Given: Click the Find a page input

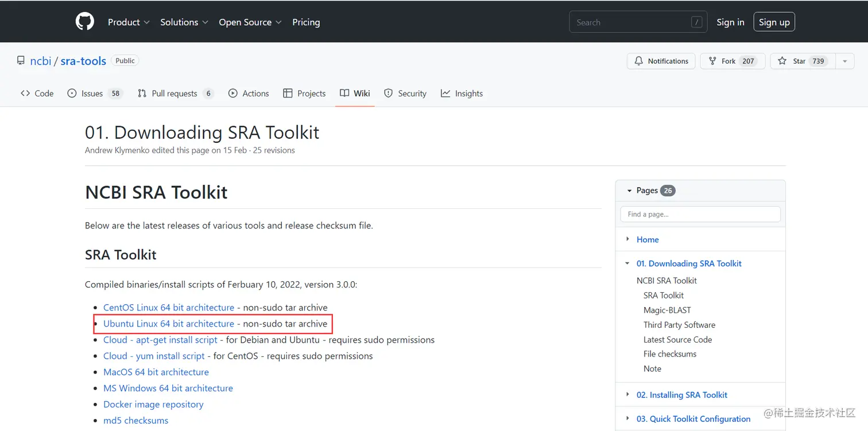Looking at the screenshot, I should 700,214.
